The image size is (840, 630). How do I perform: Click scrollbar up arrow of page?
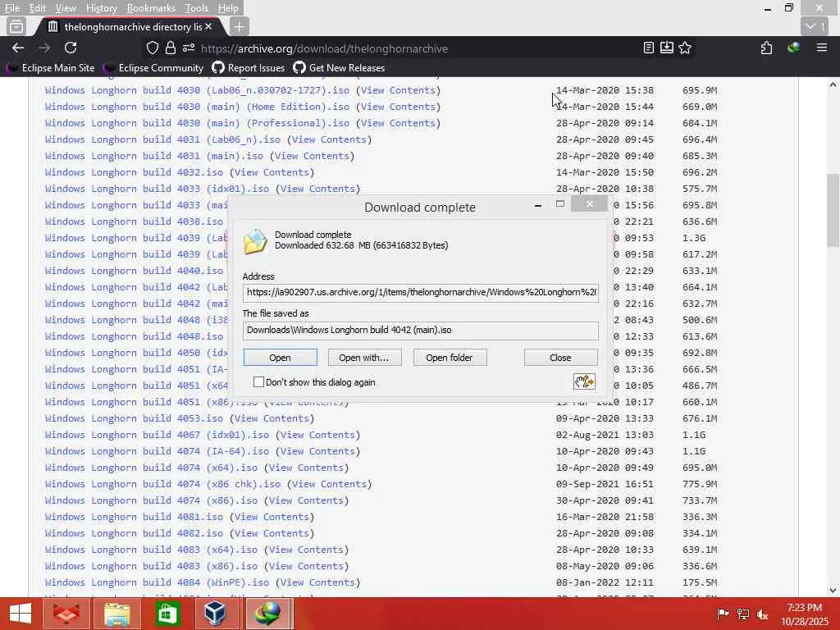click(833, 84)
